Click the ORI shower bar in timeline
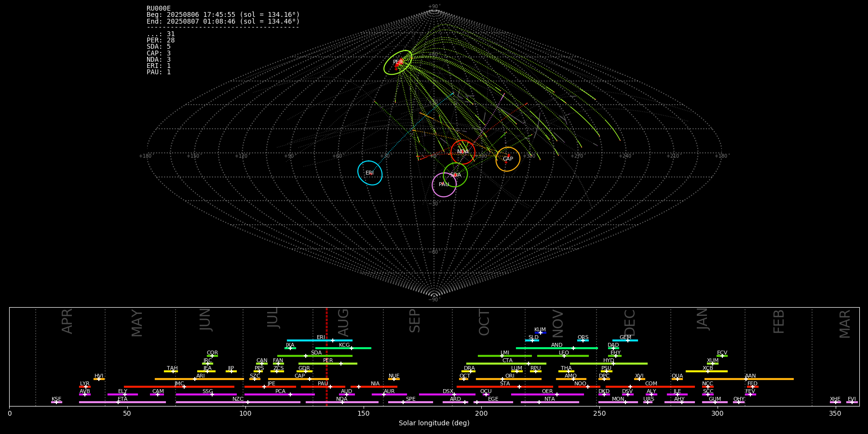Screen dimensions: 868x434 [x=509, y=379]
